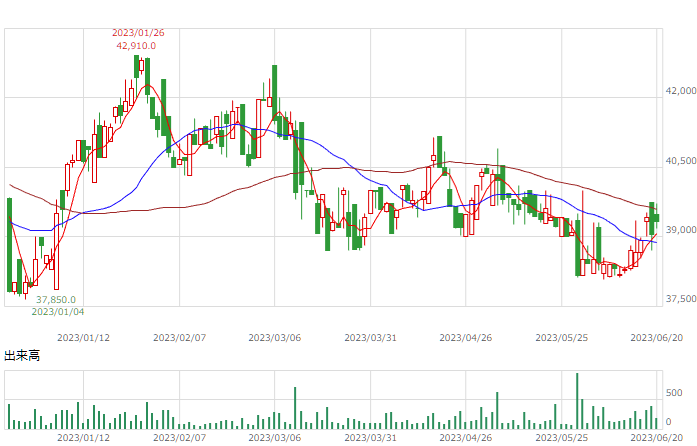Click 2023/06/20 date under volume chart
The width and height of the screenshot is (697, 446).
[657, 438]
